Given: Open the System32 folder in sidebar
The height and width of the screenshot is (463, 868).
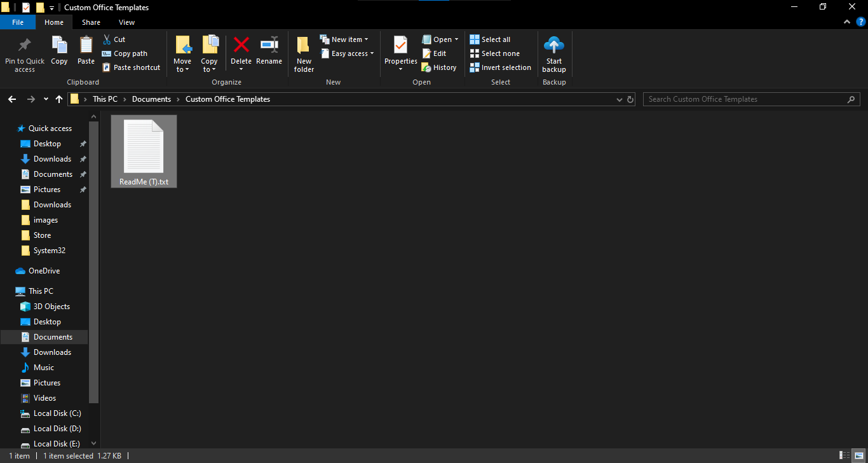Looking at the screenshot, I should click(50, 251).
